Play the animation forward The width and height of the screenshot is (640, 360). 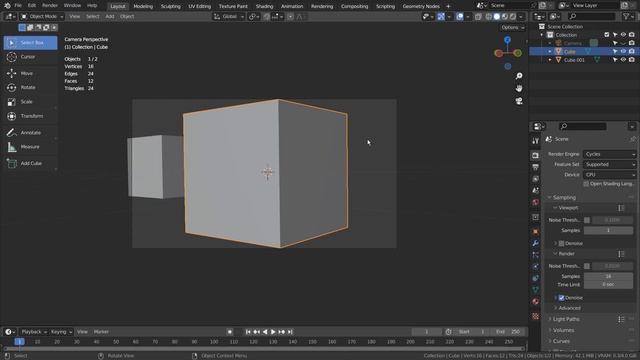coord(273,332)
